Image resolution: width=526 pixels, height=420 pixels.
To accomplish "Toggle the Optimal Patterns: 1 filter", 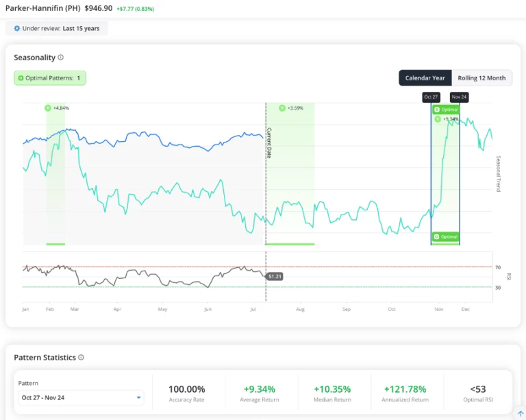I will pos(50,78).
